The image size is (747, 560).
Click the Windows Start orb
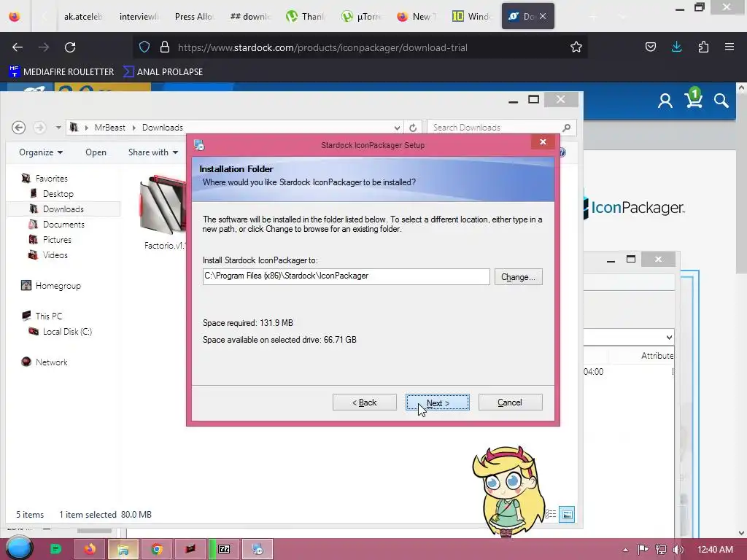tap(20, 548)
